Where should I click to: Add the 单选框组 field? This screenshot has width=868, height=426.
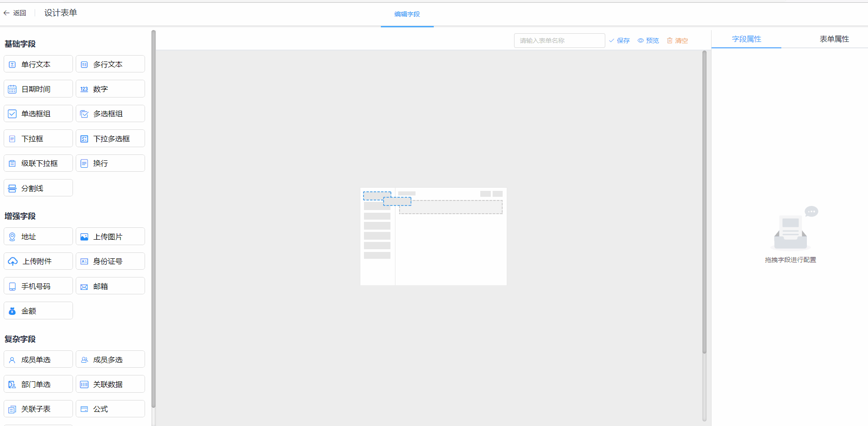click(x=38, y=113)
